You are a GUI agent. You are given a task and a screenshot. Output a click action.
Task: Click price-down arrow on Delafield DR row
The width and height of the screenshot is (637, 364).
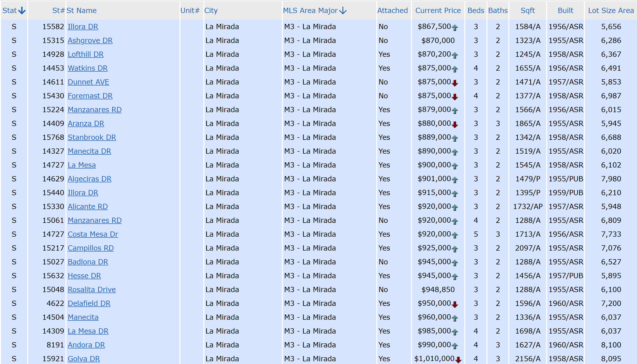(x=455, y=304)
